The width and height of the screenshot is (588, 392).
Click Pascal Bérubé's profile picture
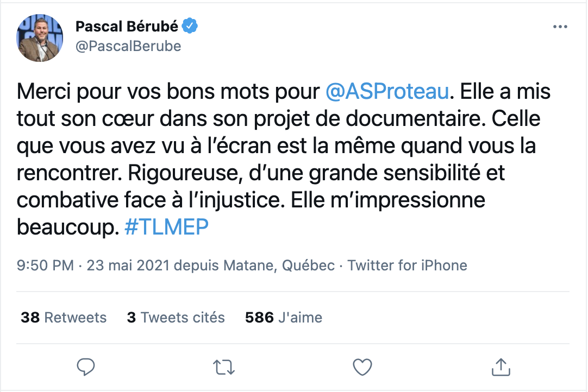point(40,38)
